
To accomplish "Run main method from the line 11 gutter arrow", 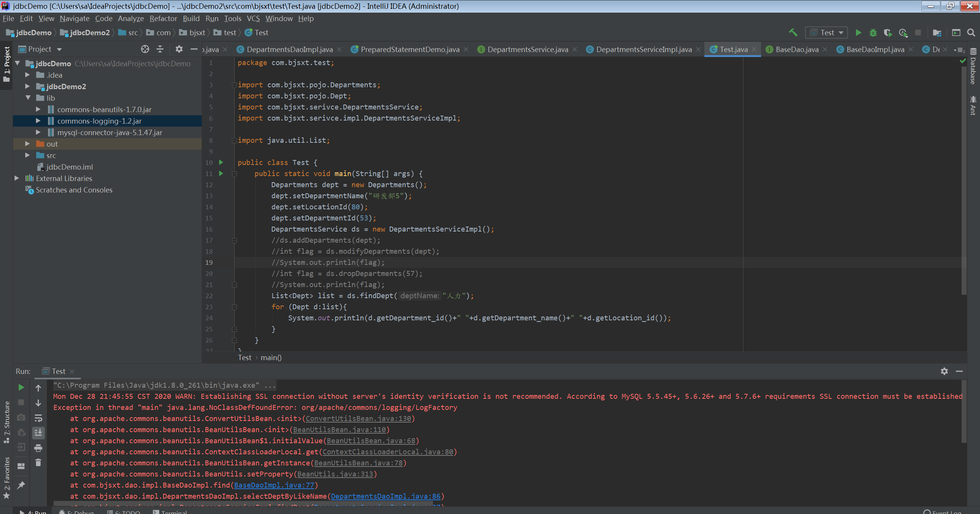I will (221, 173).
